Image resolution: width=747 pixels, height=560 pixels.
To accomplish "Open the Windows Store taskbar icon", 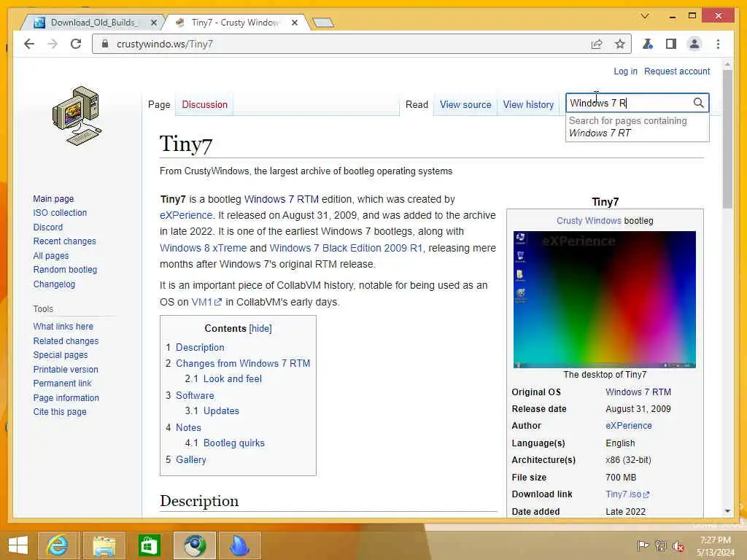I will pos(149,545).
